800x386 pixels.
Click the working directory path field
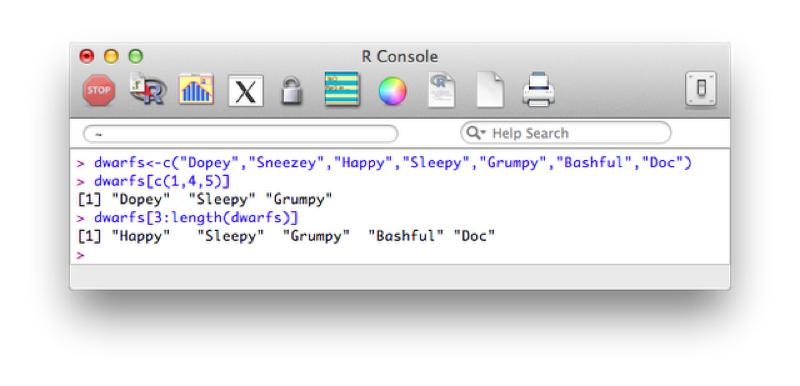pyautogui.click(x=240, y=134)
